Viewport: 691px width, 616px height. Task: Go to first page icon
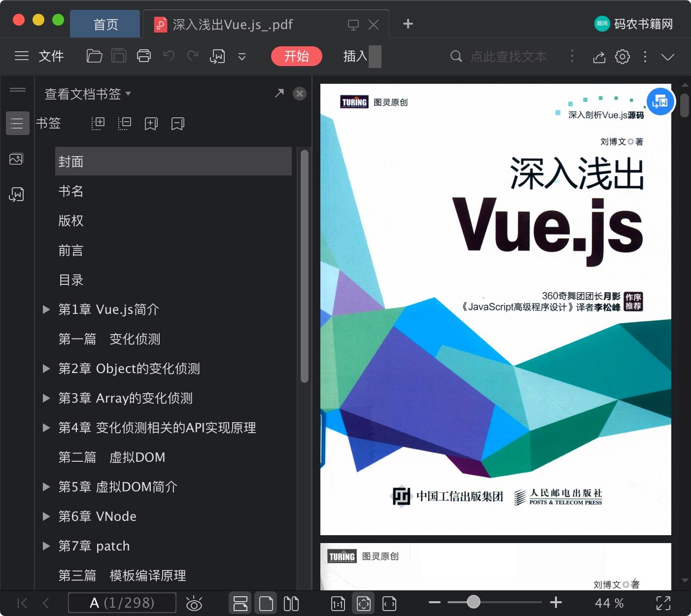click(x=22, y=603)
